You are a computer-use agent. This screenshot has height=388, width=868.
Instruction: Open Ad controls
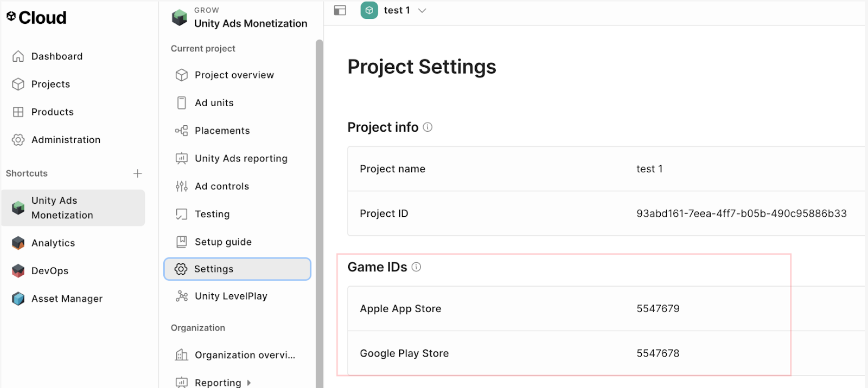click(x=222, y=186)
